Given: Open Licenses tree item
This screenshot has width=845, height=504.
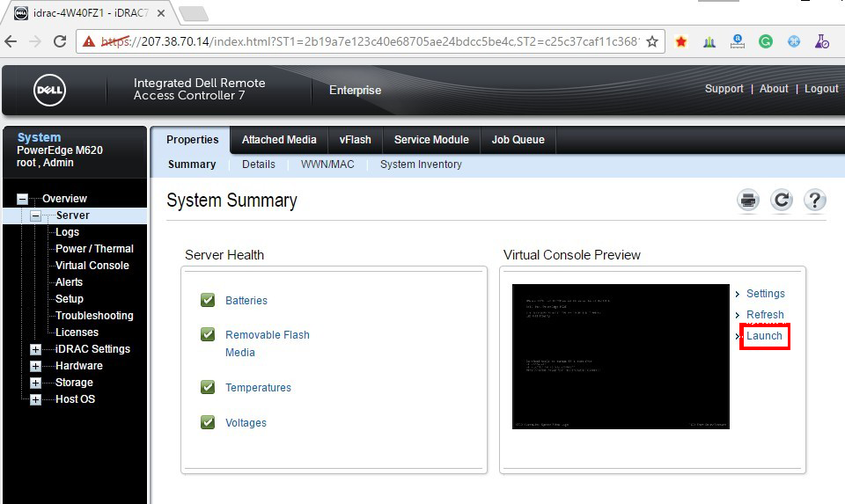Looking at the screenshot, I should point(77,332).
